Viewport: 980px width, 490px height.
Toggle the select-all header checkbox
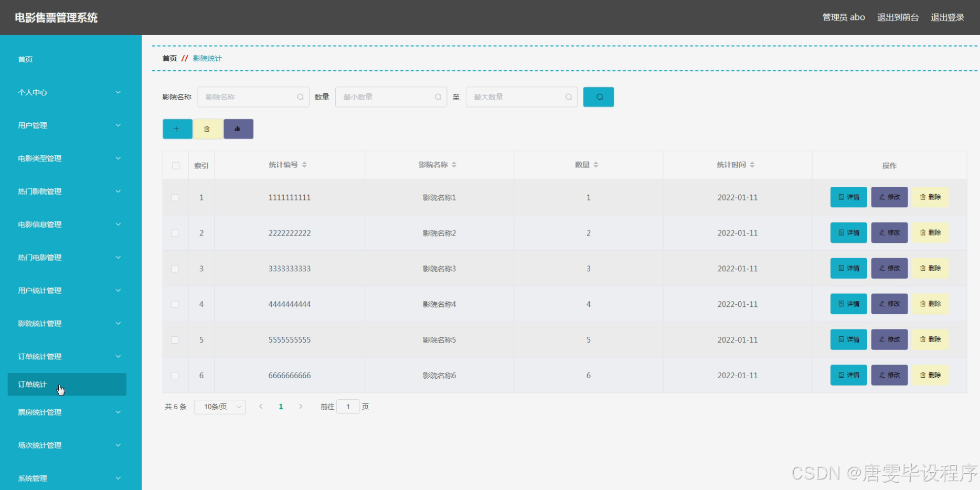[x=176, y=166]
